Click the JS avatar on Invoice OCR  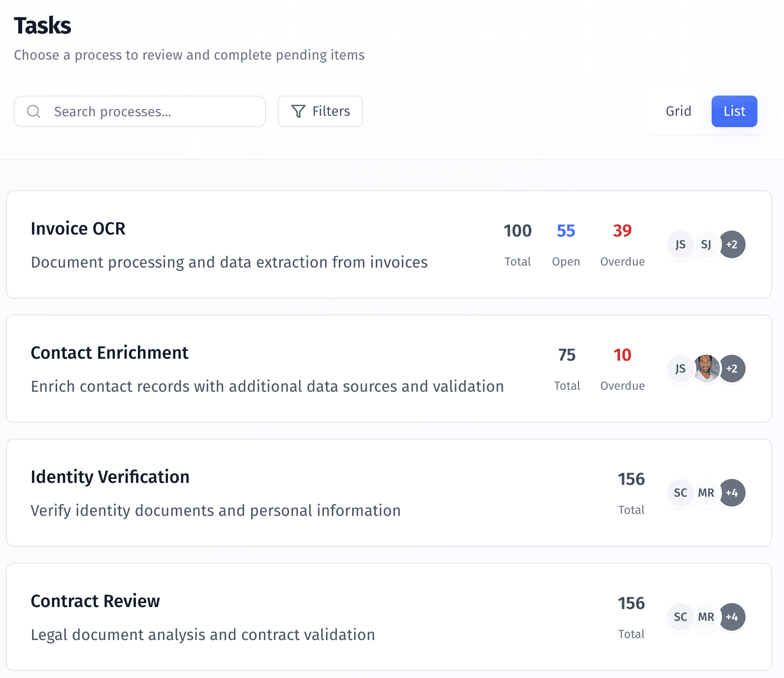coord(681,244)
